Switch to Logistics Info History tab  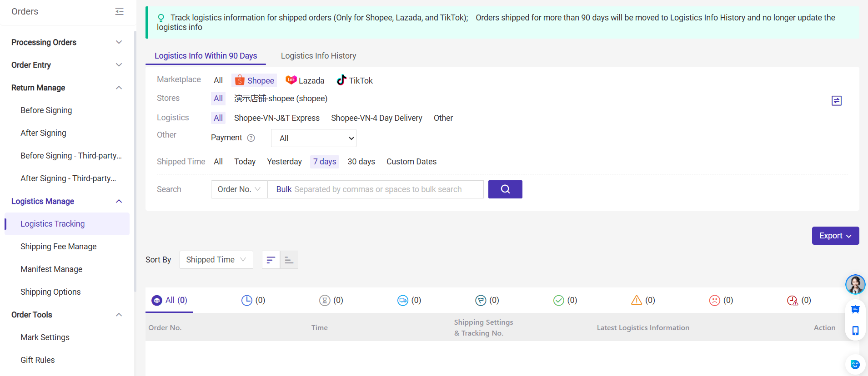click(x=318, y=56)
